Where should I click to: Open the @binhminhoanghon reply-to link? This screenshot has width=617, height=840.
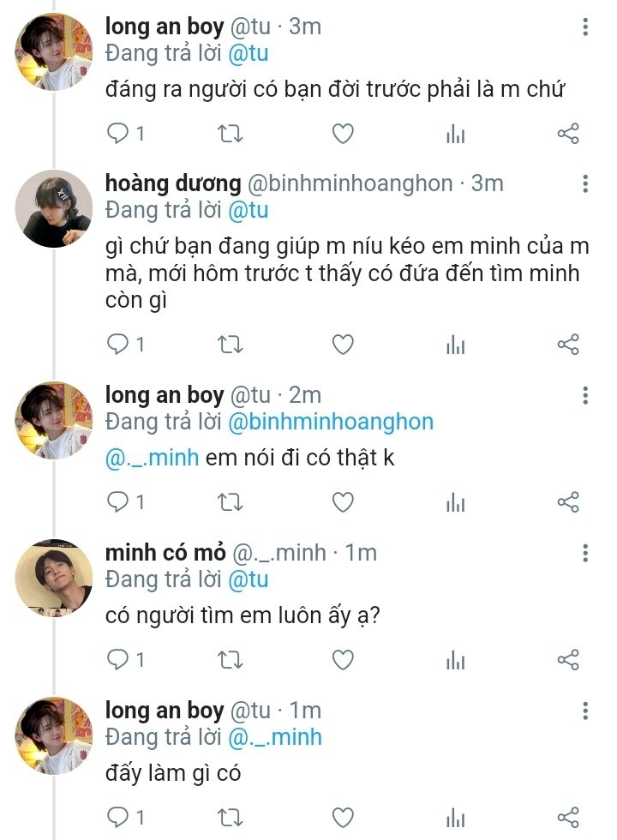coord(330,422)
